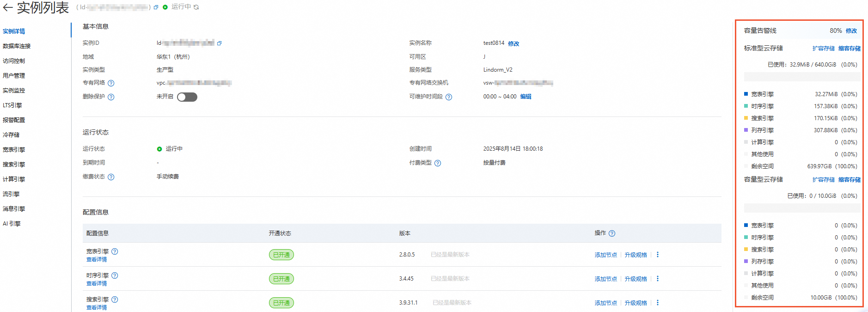Screen dimensions: 868x312
Task: Click 已开通 status badge for 时序引擎
Action: (x=281, y=279)
